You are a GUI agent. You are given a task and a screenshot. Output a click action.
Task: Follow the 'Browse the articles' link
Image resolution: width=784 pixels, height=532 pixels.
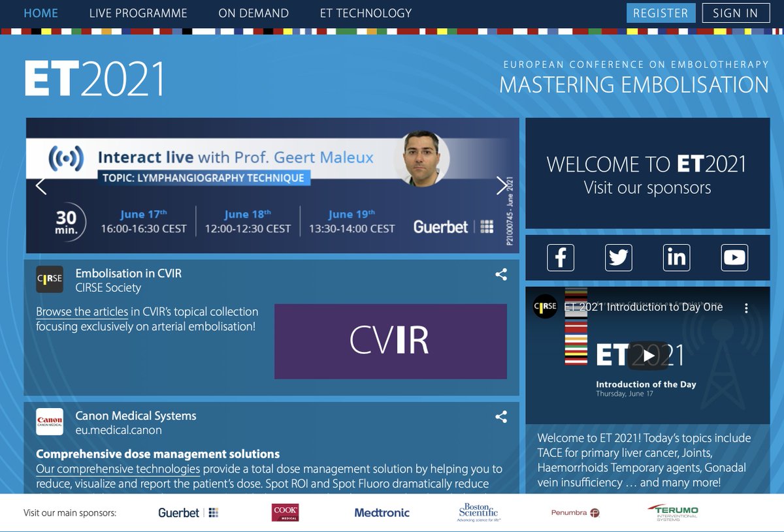(x=82, y=311)
